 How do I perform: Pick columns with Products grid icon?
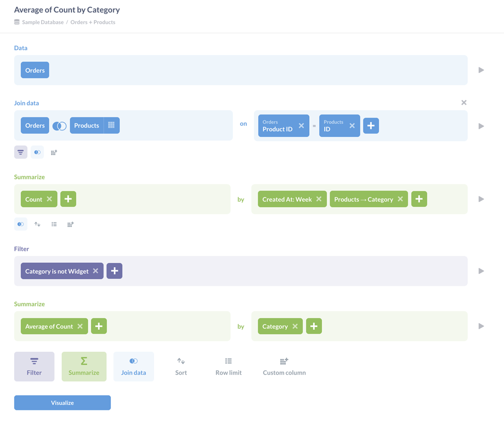[111, 125]
